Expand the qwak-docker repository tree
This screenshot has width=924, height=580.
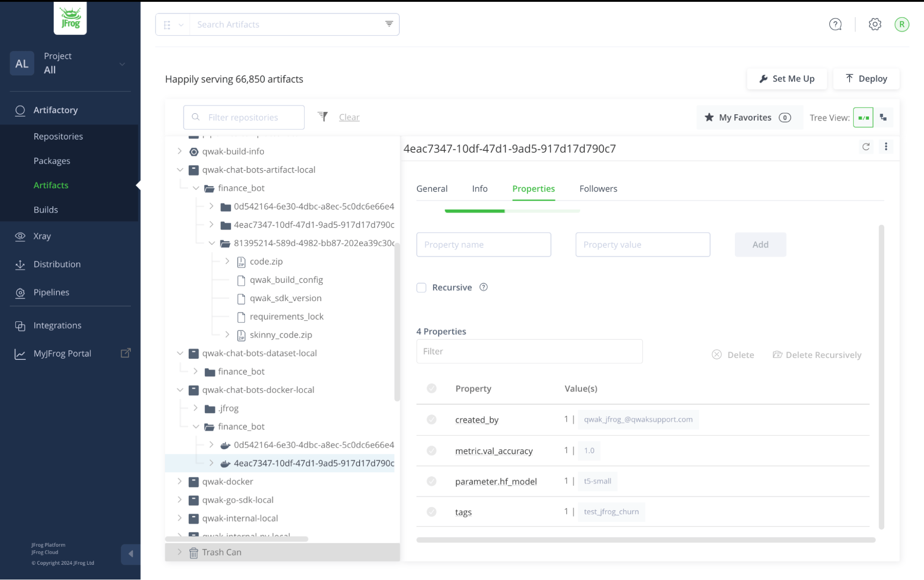click(180, 481)
